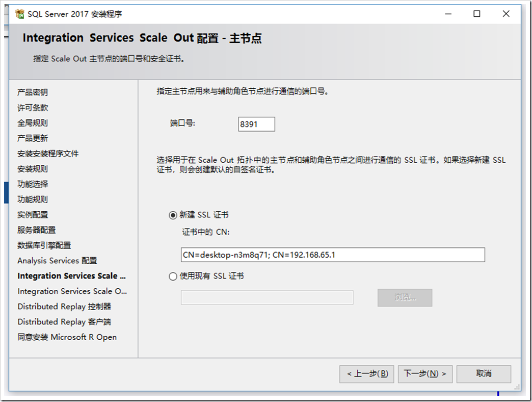Viewport: 532px width, 402px height.
Task: Select Distributed Replay 控制器 step
Action: coord(64,306)
